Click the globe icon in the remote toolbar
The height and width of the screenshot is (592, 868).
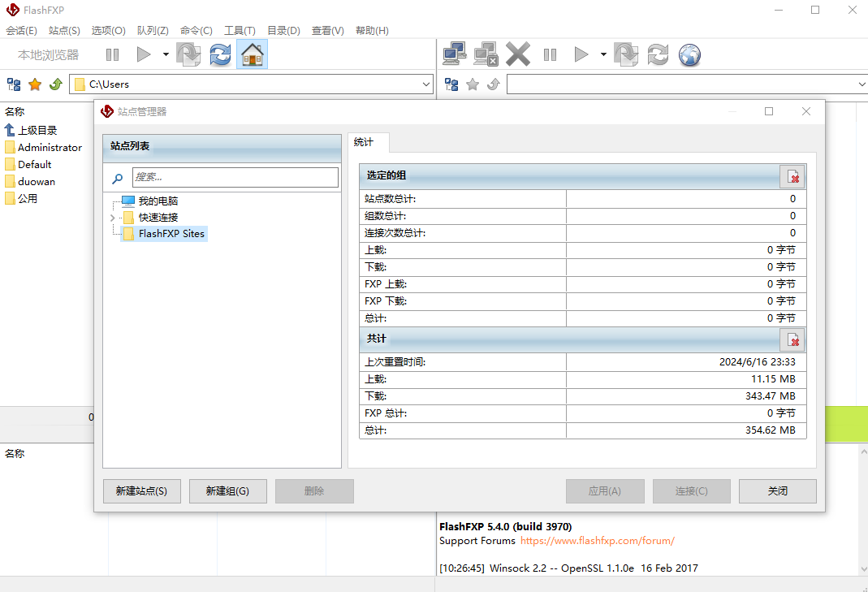(x=689, y=54)
